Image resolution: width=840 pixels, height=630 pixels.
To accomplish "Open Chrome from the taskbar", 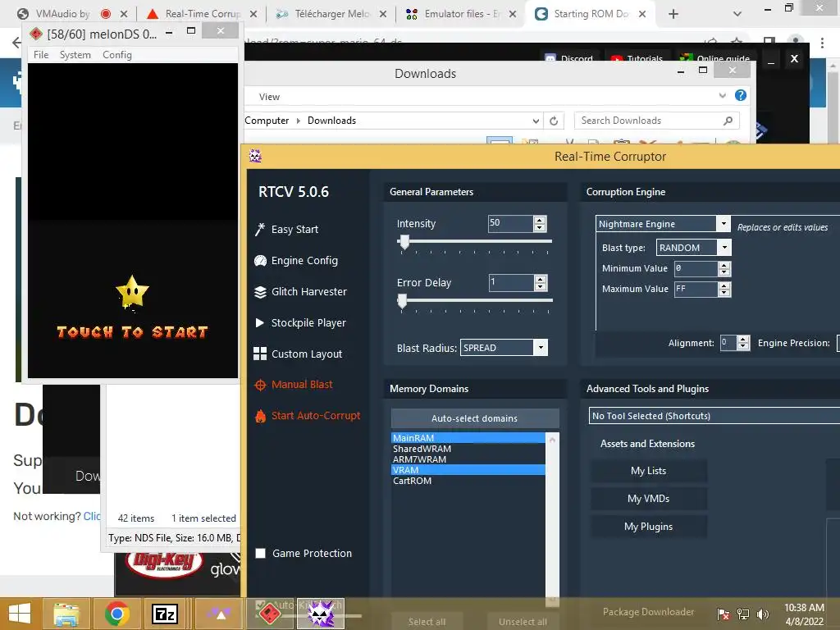I will tap(116, 614).
